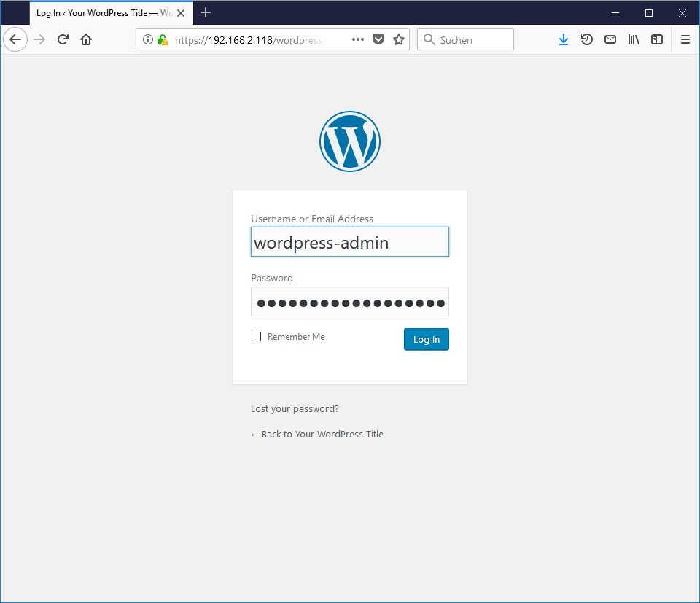Image resolution: width=700 pixels, height=603 pixels.
Task: Close the Firefox window
Action: pos(682,13)
